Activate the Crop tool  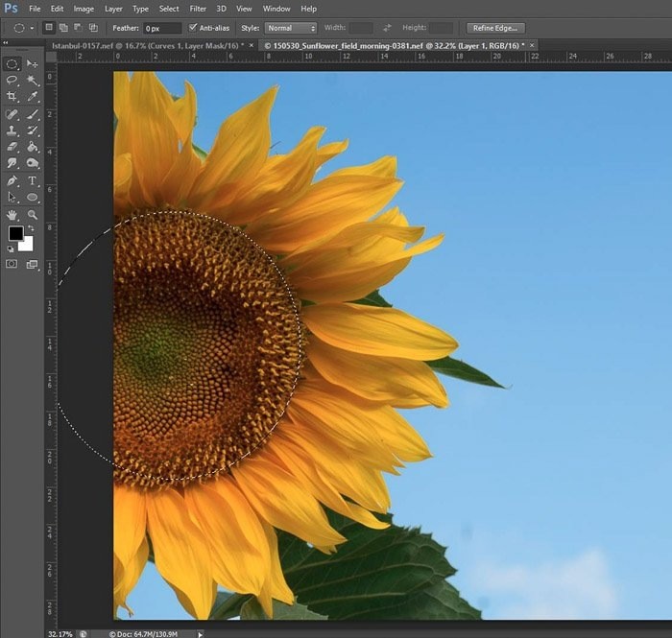12,97
